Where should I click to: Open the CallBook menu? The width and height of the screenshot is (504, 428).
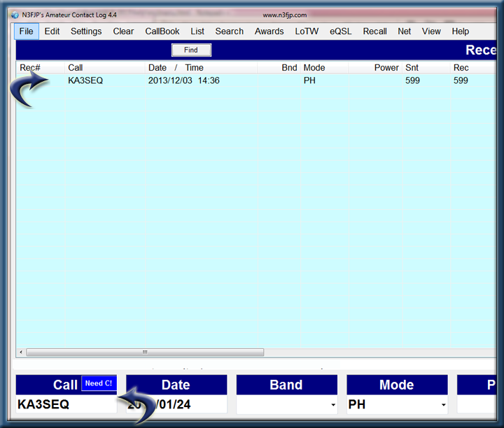(162, 31)
